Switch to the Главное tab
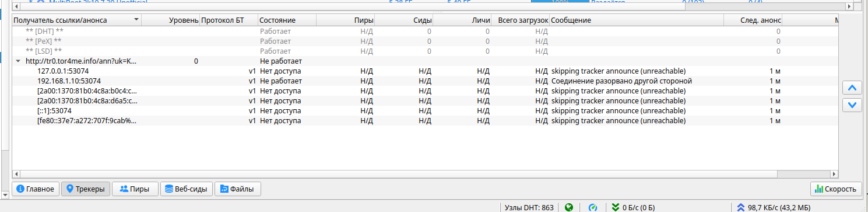The height and width of the screenshot is (212, 868). 35,189
